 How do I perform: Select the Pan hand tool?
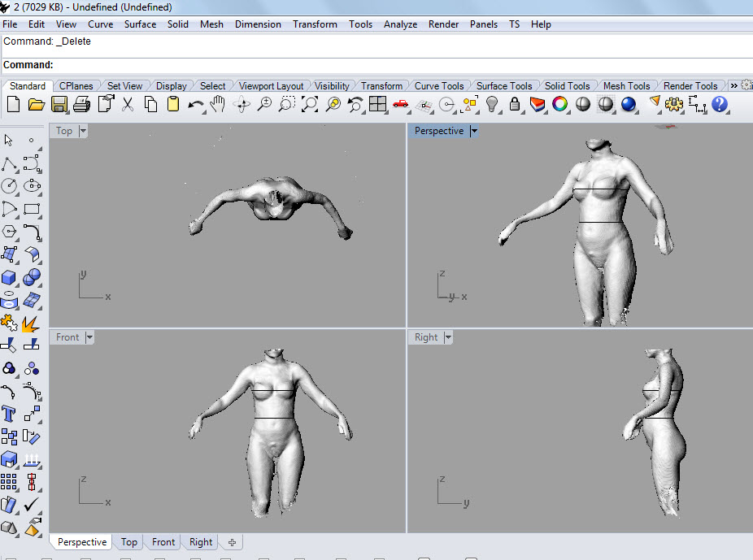click(218, 104)
